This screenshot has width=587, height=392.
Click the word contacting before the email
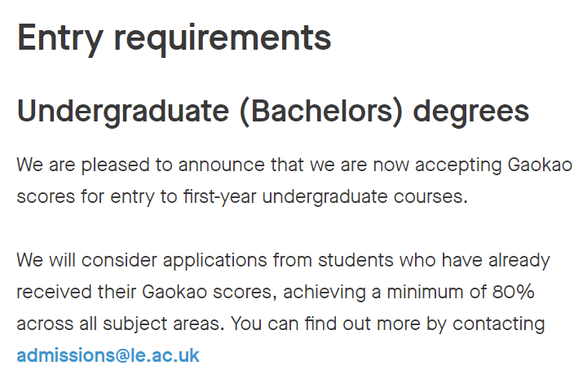click(499, 324)
